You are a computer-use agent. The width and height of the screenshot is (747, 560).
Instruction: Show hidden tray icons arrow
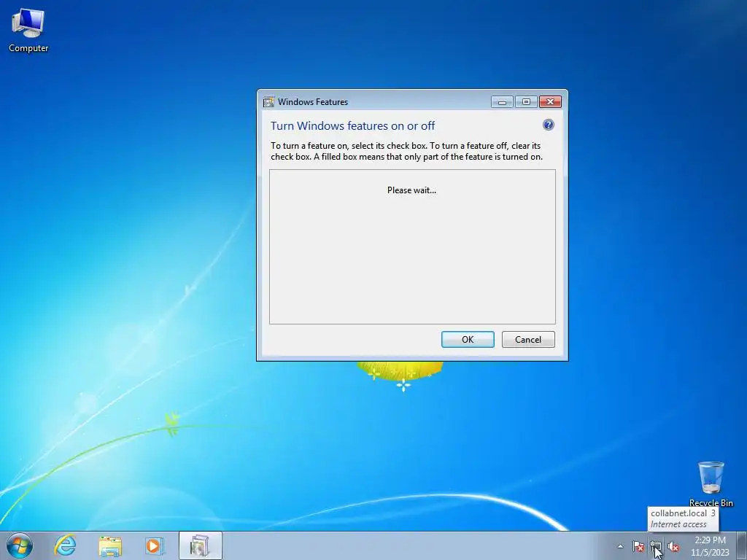620,546
